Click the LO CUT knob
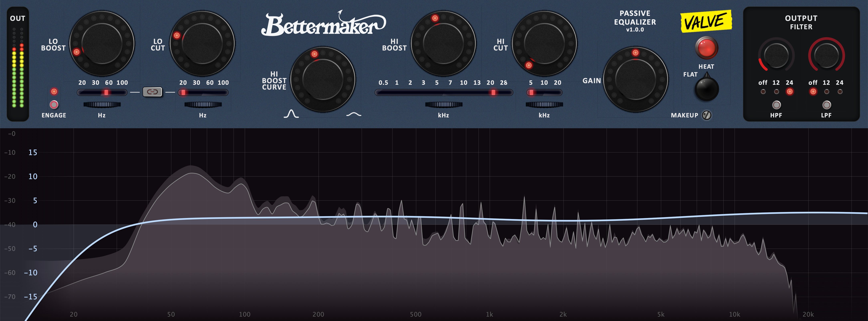This screenshot has width=868, height=321. pyautogui.click(x=202, y=43)
